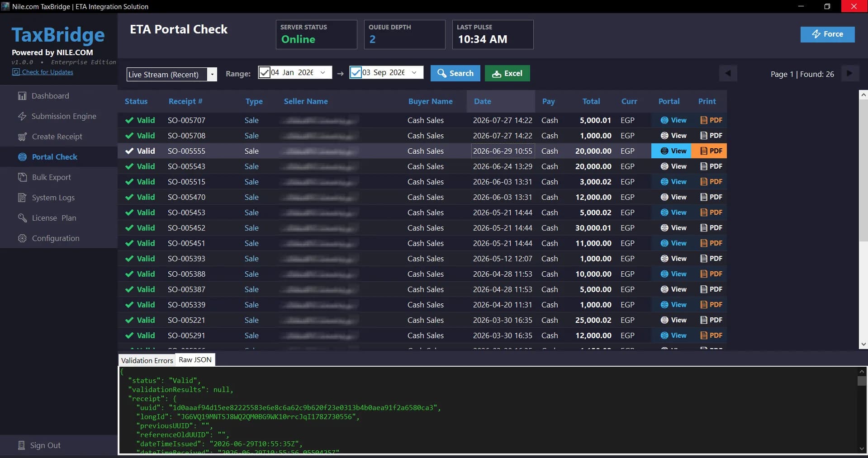Go to next page arrow

[x=849, y=73]
